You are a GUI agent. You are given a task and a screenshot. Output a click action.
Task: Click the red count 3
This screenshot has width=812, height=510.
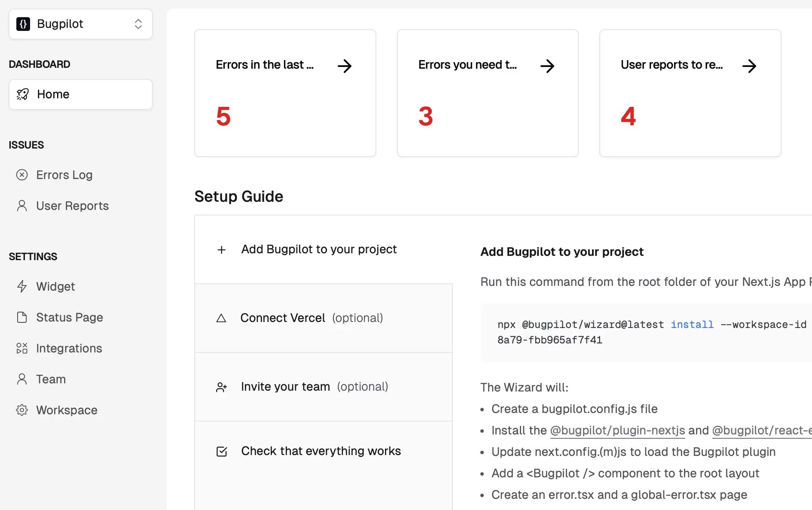pos(426,116)
